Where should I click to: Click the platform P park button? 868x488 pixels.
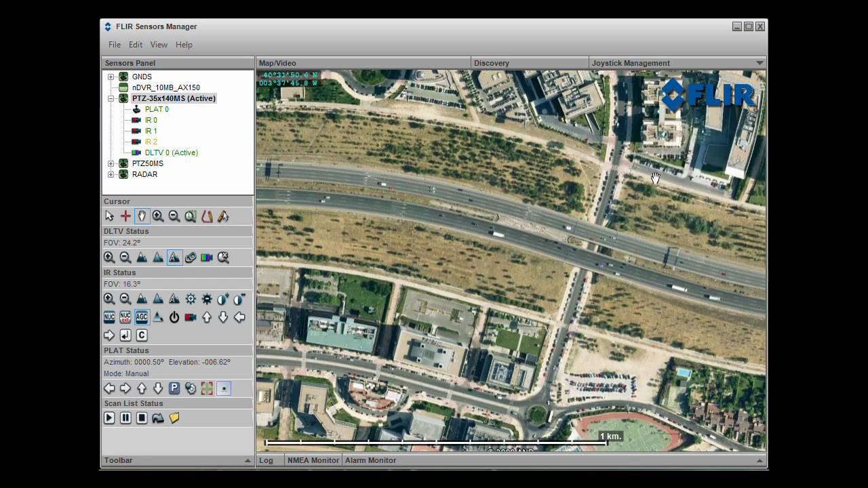(x=174, y=388)
